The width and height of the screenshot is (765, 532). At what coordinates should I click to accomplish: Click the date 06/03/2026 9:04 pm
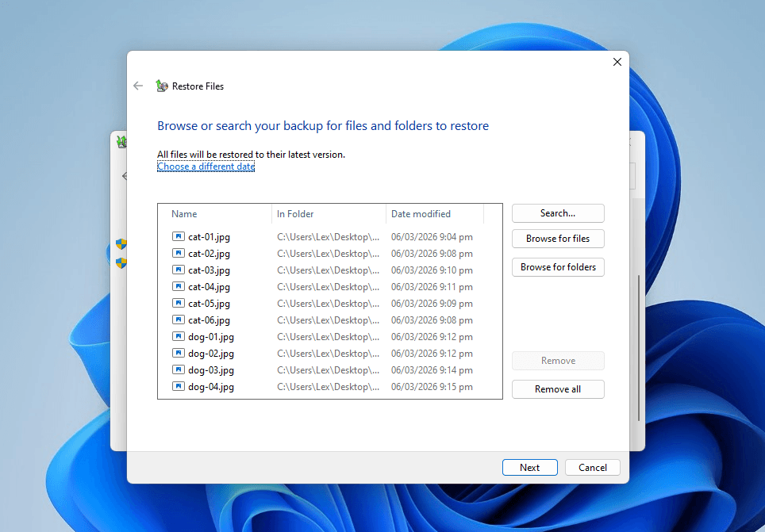[432, 237]
